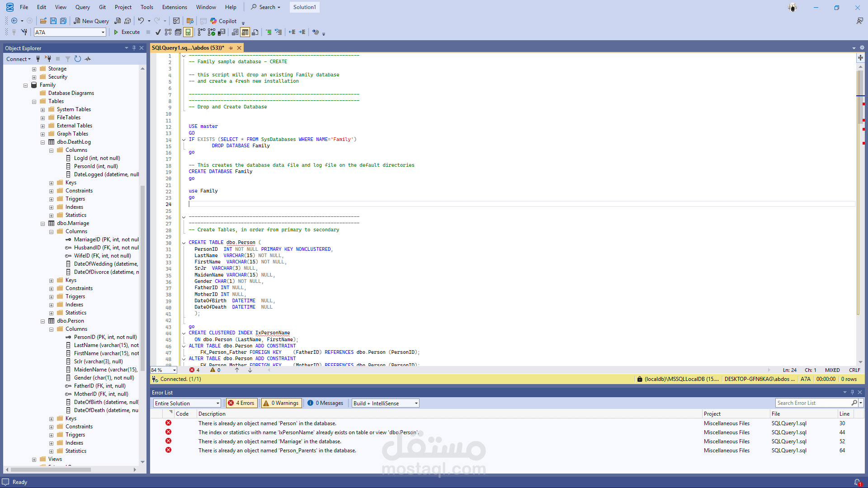Screen dimensions: 868x488
Task: Click the Execute query button
Action: coord(127,32)
